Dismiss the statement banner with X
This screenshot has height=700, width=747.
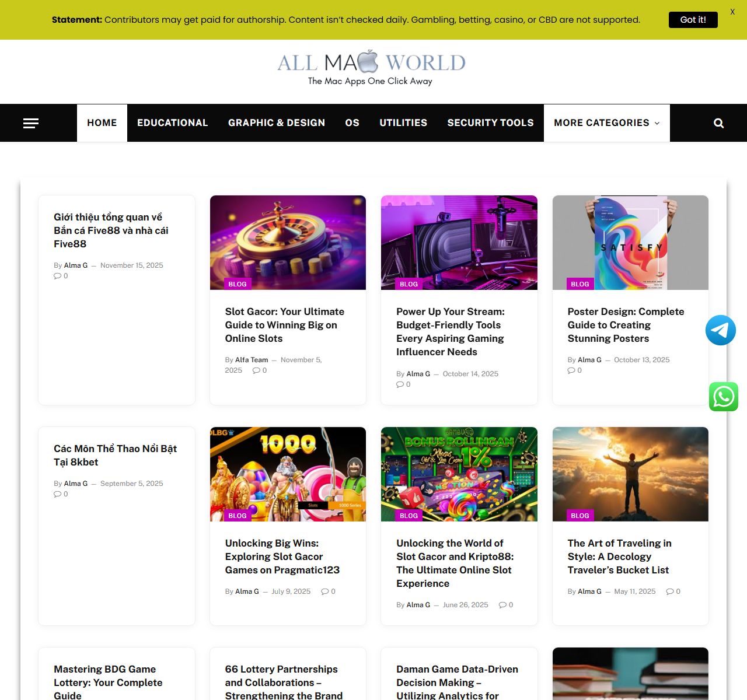point(732,12)
